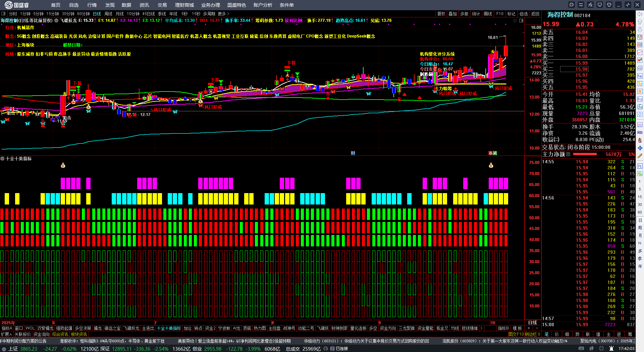Open the 交易 menu
Screen dimensions: 644x352
coord(162,5)
